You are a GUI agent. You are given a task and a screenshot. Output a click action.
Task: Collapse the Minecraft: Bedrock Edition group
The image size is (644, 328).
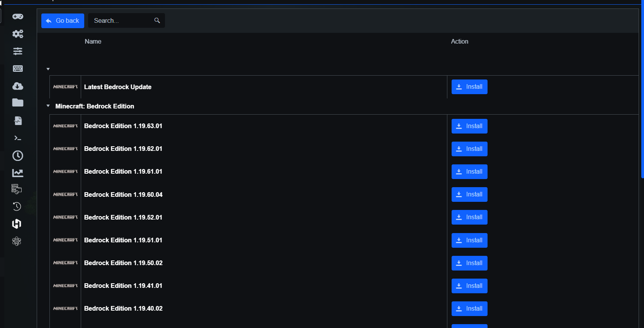click(48, 106)
